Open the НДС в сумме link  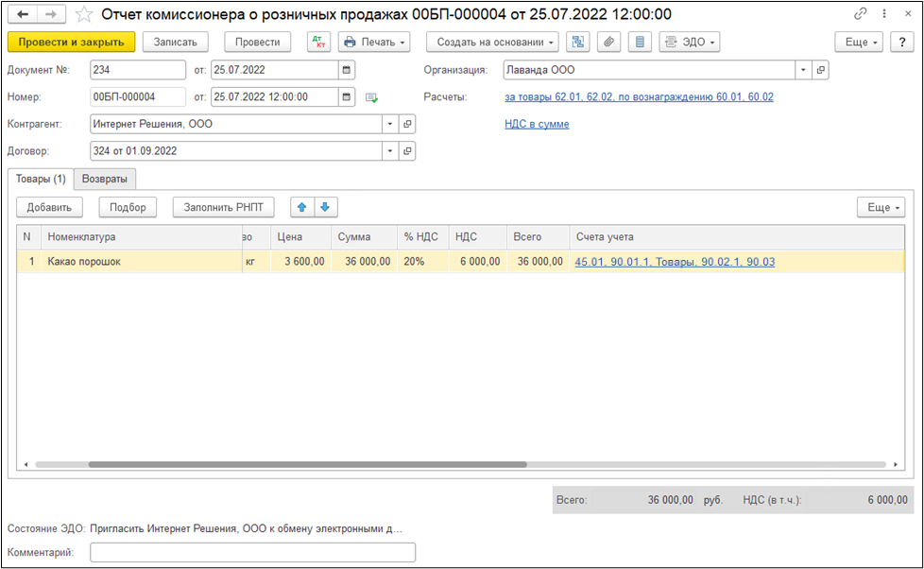click(537, 124)
